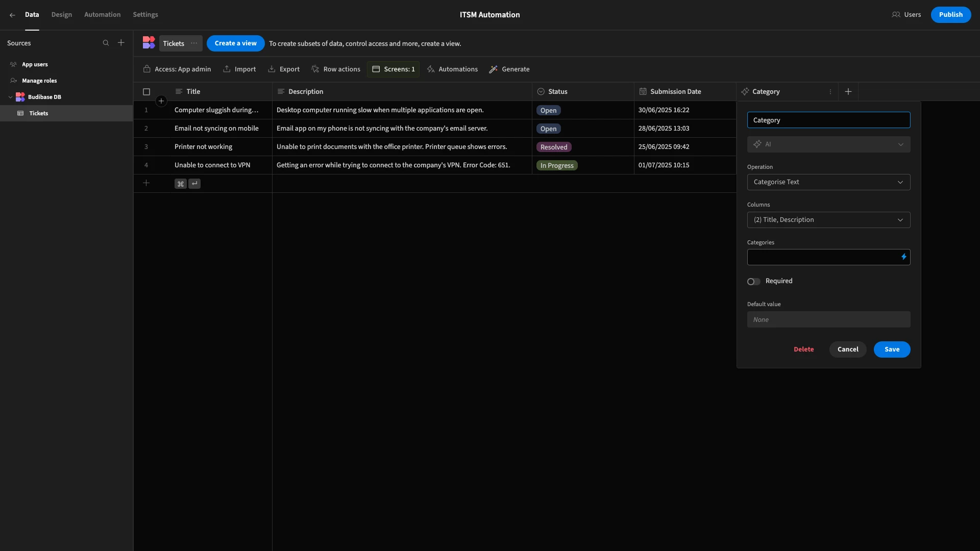Select Tickets table in sidebar
This screenshot has width=980, height=551.
click(x=66, y=113)
